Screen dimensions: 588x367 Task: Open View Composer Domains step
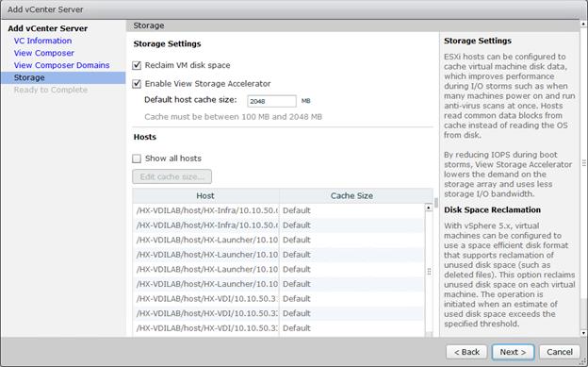point(61,65)
